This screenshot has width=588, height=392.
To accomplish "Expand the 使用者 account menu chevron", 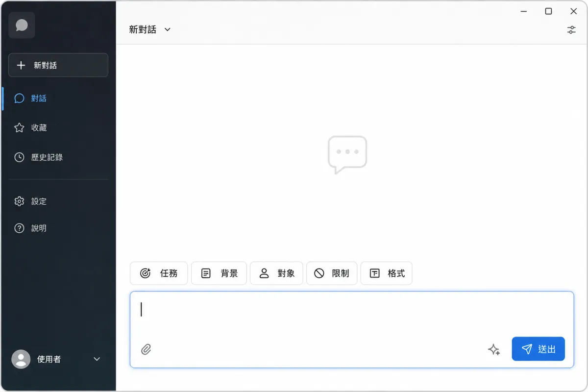I will [x=97, y=359].
